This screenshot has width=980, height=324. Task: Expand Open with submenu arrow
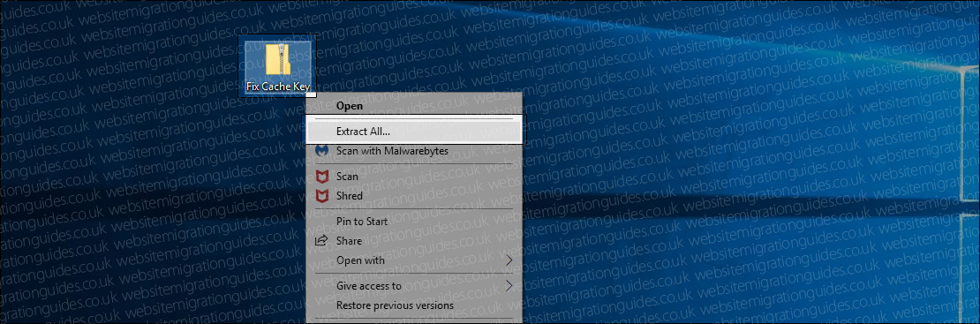(509, 260)
